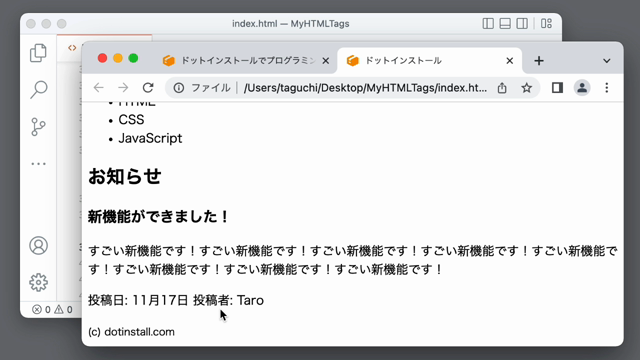Toggle primary sidebar in VS Code title bar
640x360 pixels.
488,24
